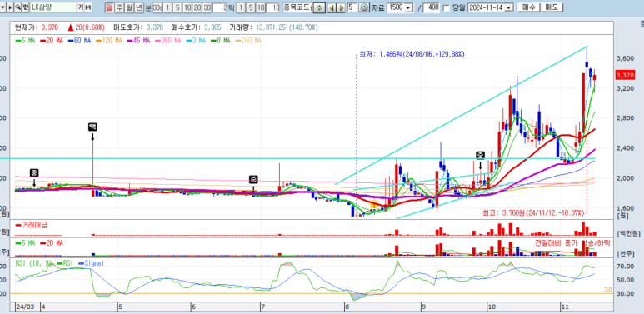The height and width of the screenshot is (314, 644).
Task: Expand the dropdown arrow at far top-left
Action: point(2,7)
